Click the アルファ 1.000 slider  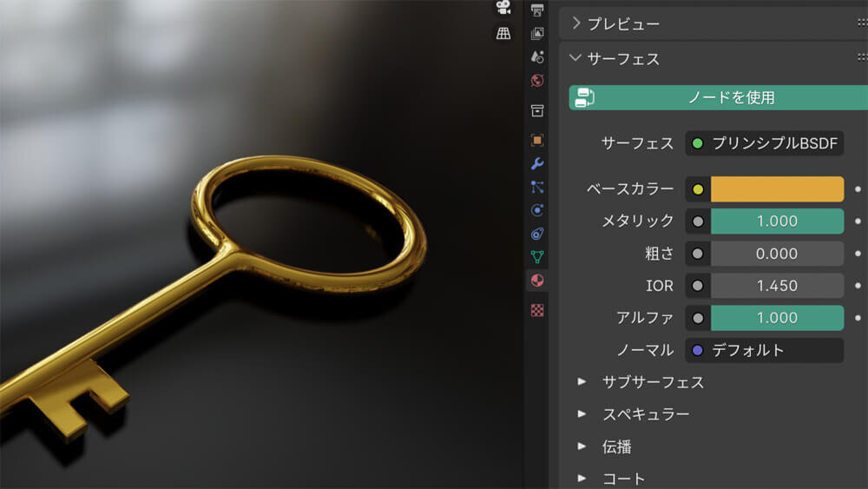tap(777, 318)
